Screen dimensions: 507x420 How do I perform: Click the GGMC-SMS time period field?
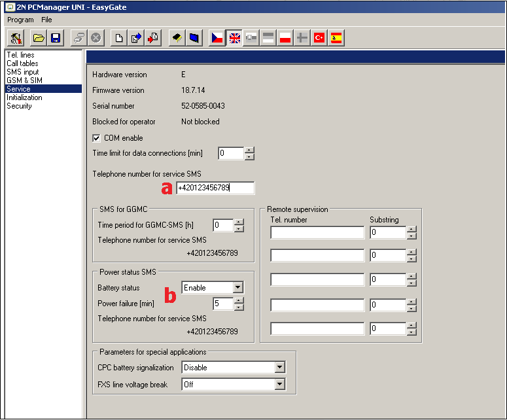(224, 225)
